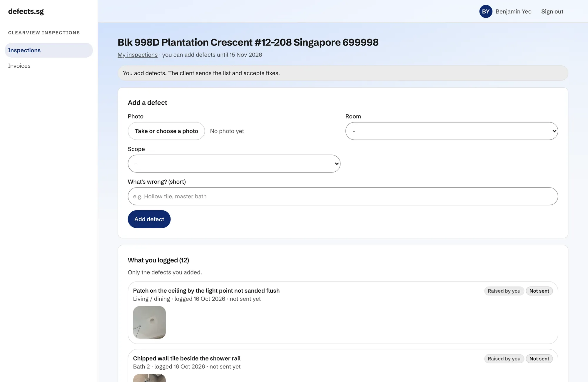Viewport: 588px width, 382px height.
Task: Click the BY user avatar
Action: [x=486, y=11]
